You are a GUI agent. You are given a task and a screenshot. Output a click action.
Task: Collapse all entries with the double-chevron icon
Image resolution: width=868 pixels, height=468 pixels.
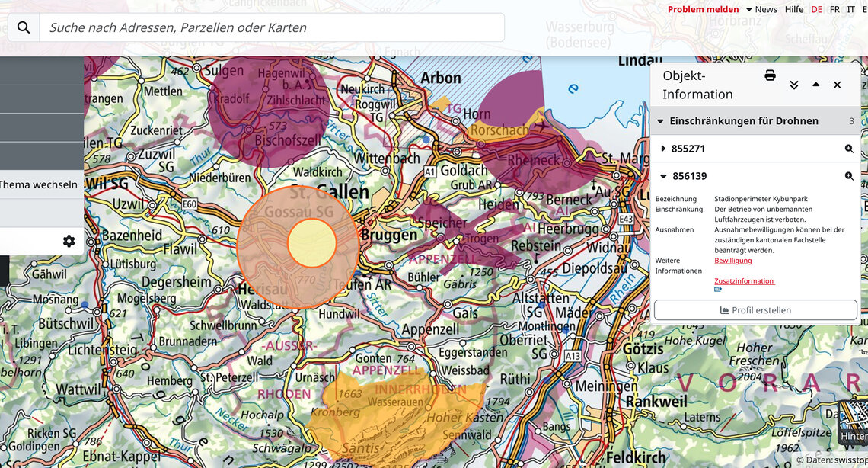tap(794, 85)
